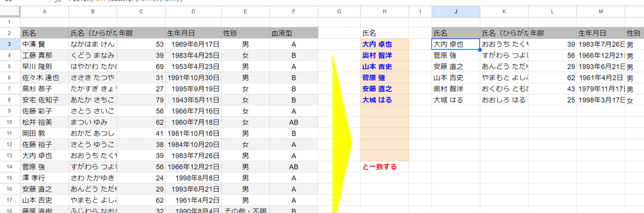Click date 1953年4月23日
This screenshot has height=213, width=644.
pos(193,66)
